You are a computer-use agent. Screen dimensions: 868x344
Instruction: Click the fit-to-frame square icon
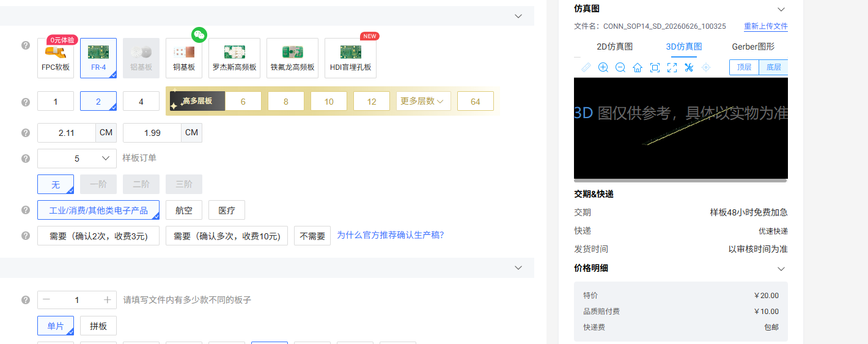[x=655, y=67]
